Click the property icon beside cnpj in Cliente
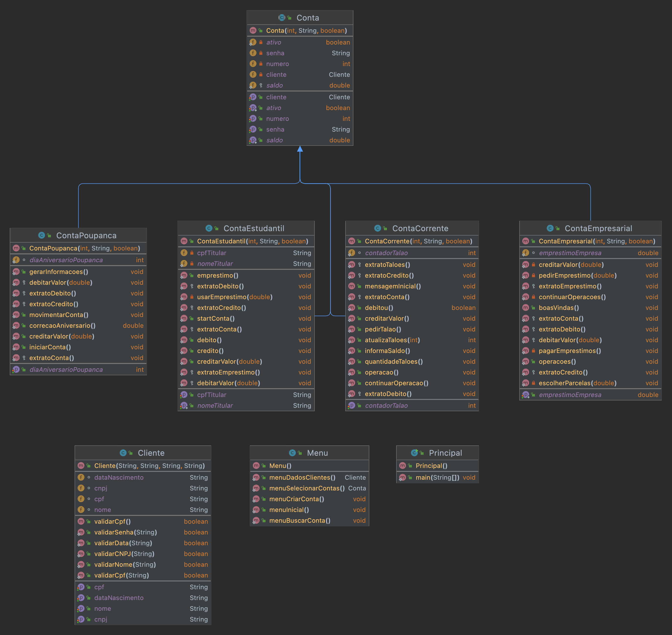 click(81, 619)
